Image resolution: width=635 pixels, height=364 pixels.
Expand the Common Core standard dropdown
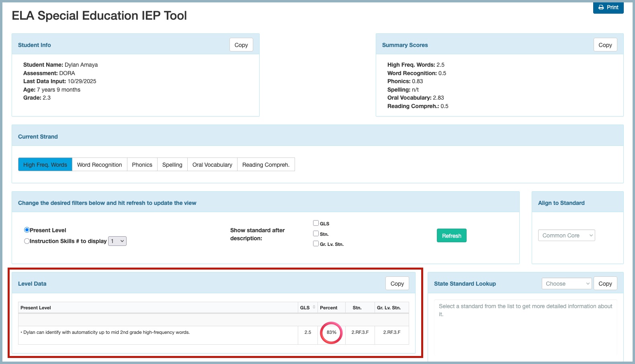[566, 235]
